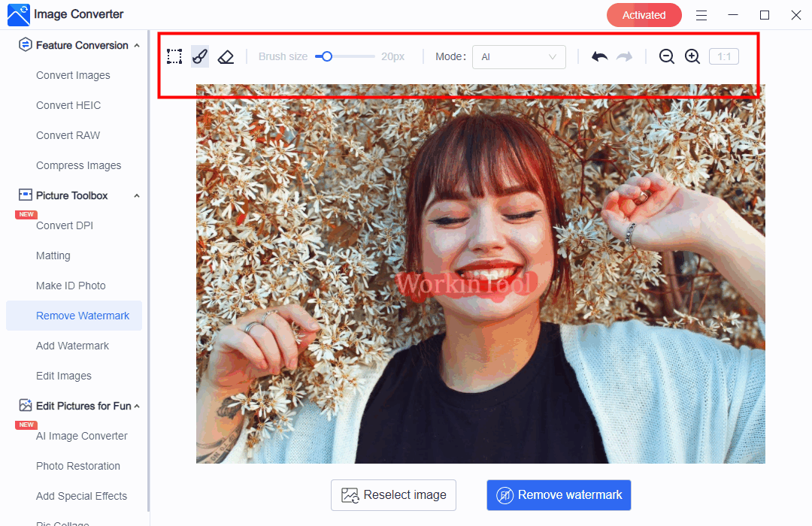
Task: Undo the last brush stroke
Action: click(599, 56)
